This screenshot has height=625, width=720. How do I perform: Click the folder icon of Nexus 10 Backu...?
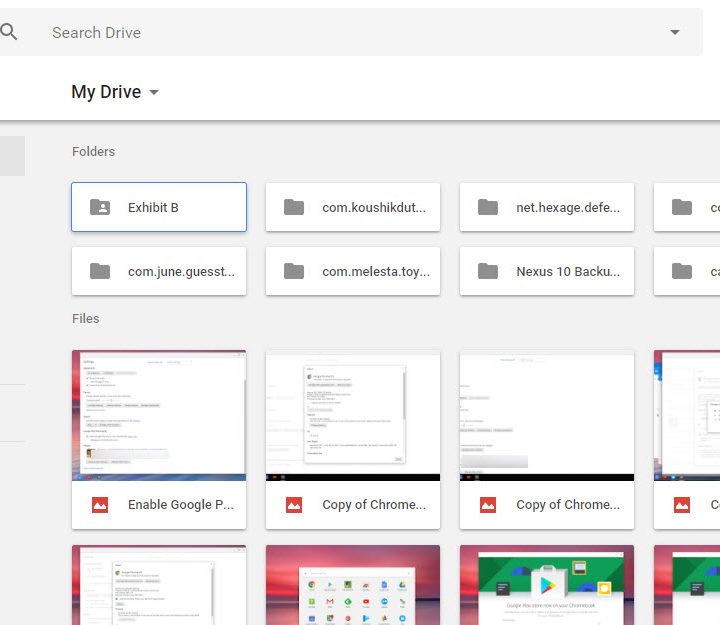coord(488,271)
